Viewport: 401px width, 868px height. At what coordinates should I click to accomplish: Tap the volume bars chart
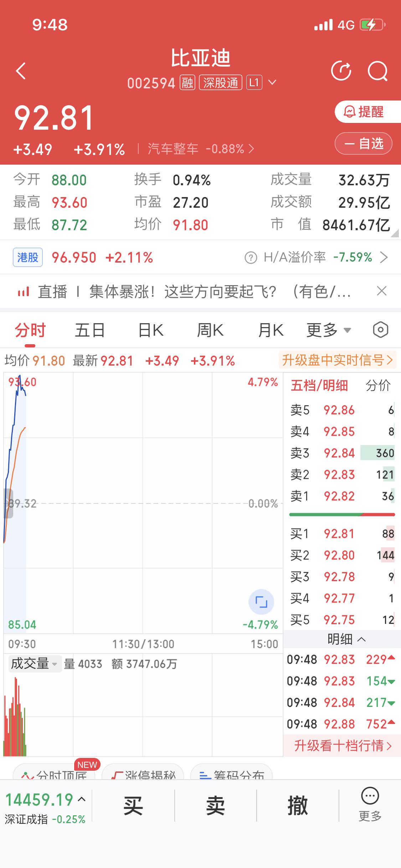15,717
